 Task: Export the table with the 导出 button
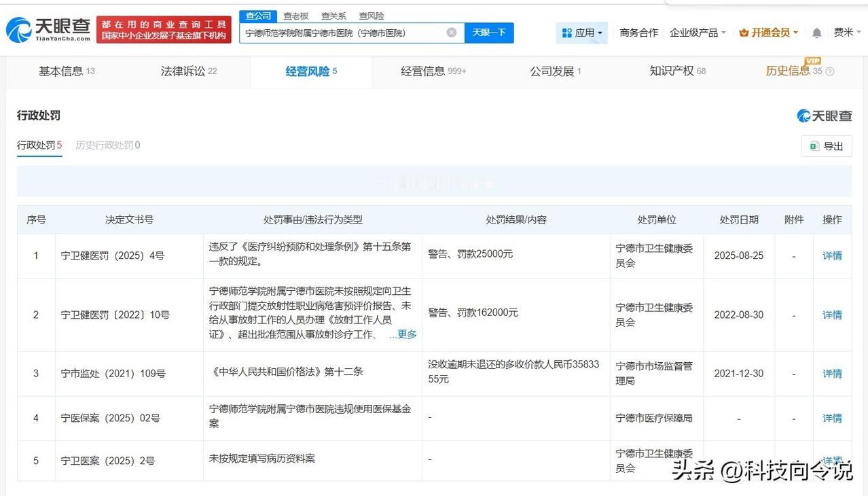[827, 146]
